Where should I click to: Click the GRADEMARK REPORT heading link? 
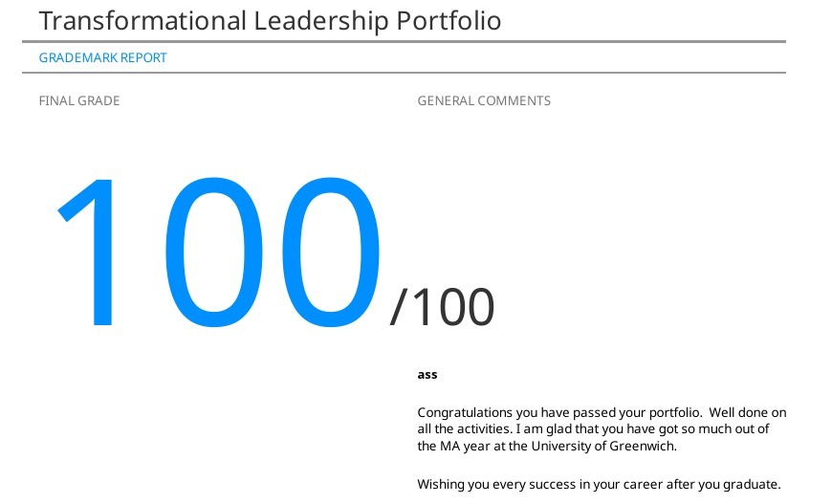click(103, 57)
